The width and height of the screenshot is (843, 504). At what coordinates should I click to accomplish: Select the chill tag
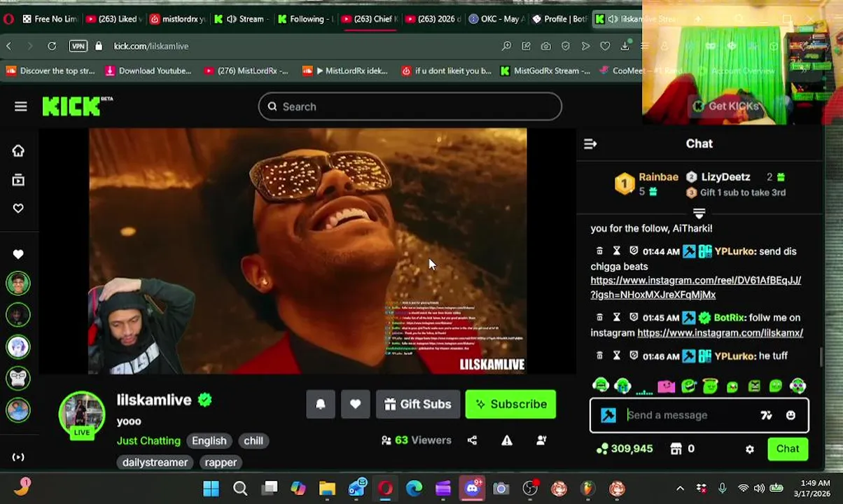pos(253,440)
